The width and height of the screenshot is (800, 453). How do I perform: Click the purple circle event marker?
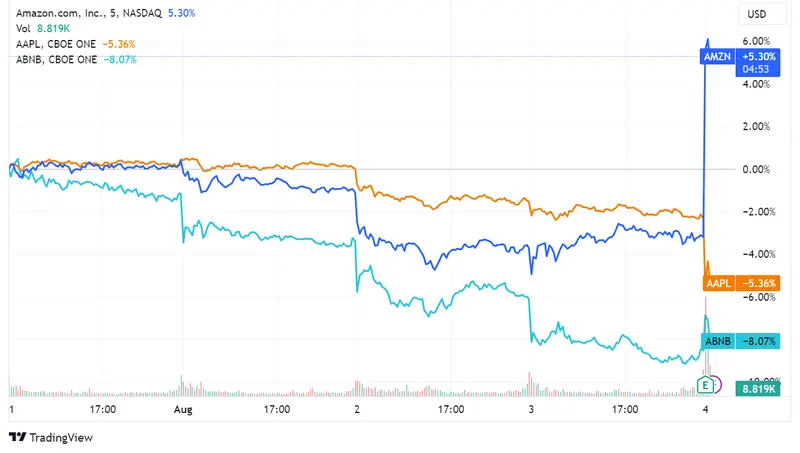[716, 384]
